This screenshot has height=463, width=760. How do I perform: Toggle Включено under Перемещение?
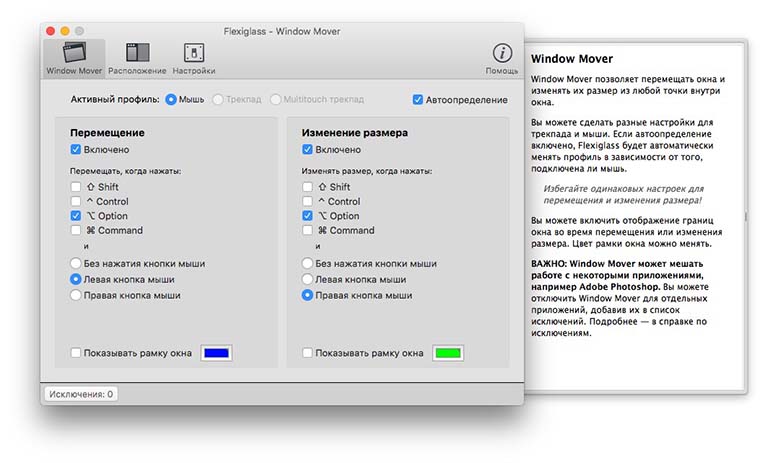76,149
